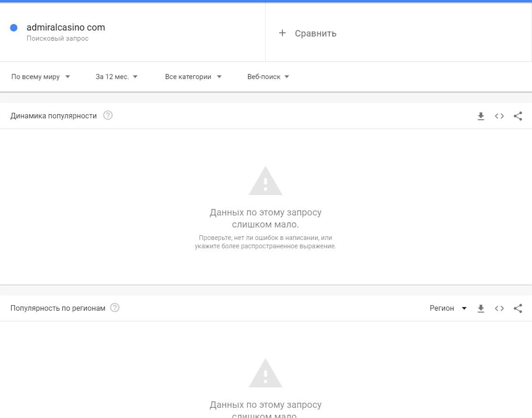This screenshot has height=418, width=532.
Task: Click the warning triangle in Популярность по регионам
Action: (x=265, y=373)
